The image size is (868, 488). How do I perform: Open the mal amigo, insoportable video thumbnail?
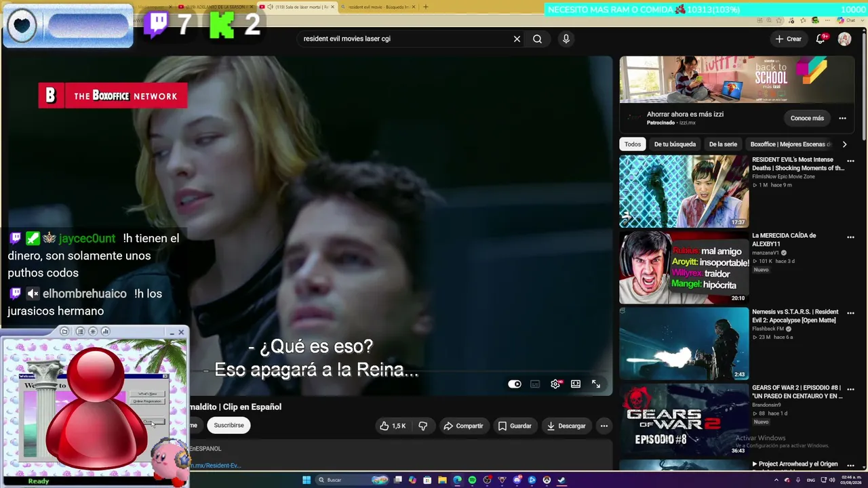(684, 268)
